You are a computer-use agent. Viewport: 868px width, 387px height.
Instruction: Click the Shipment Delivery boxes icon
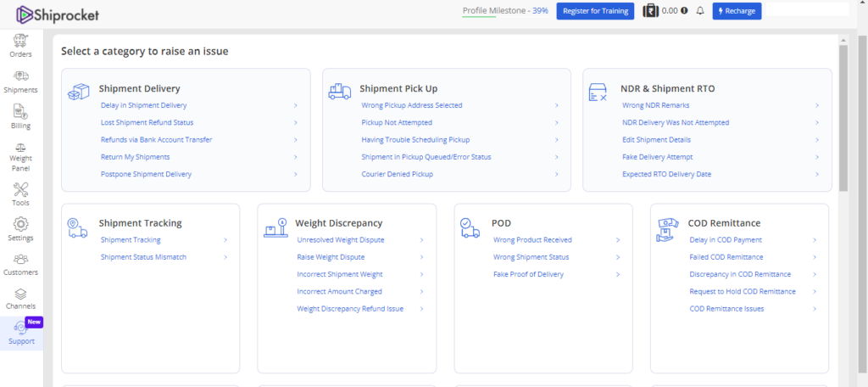click(x=78, y=92)
